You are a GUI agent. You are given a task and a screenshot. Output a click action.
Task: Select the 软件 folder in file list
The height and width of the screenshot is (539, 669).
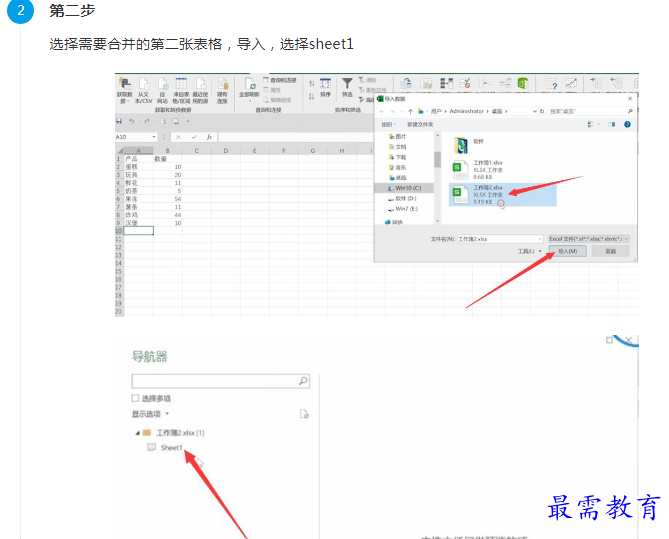469,145
